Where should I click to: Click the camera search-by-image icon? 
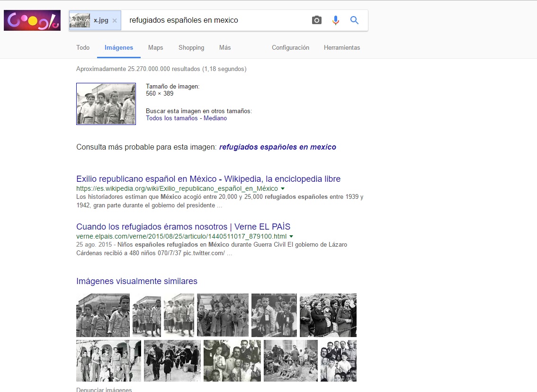(x=317, y=20)
